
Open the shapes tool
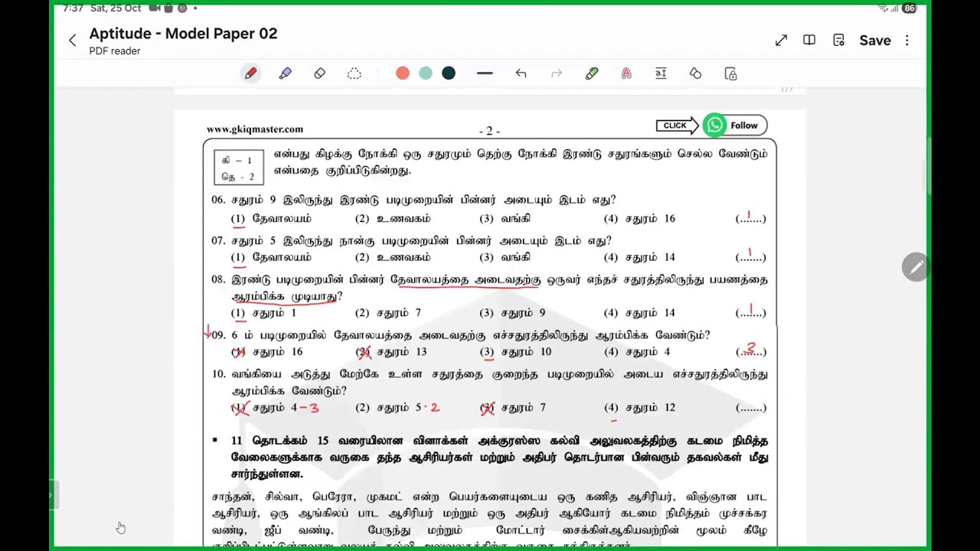click(x=695, y=73)
